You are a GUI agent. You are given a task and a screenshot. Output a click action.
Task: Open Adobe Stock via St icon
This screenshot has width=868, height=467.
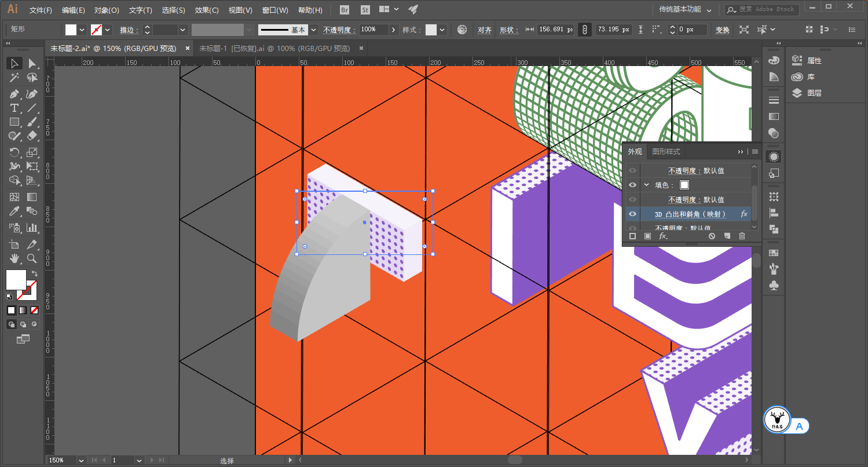(x=365, y=9)
